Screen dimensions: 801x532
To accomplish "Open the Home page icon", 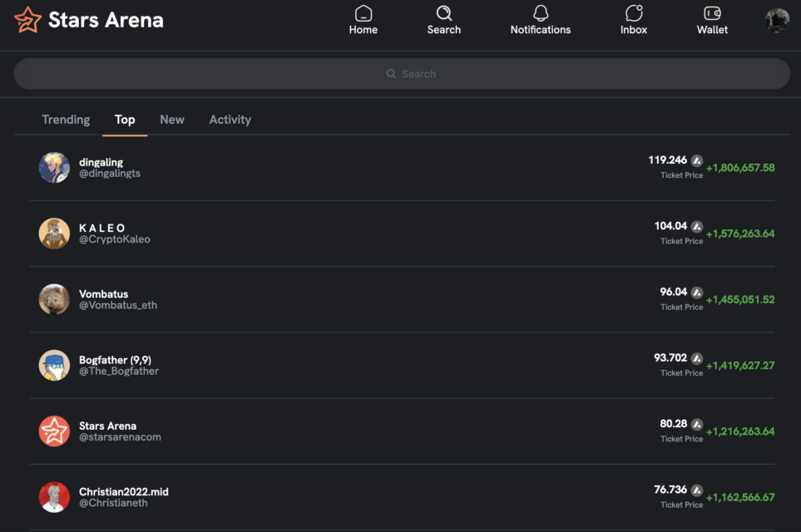I will pyautogui.click(x=363, y=12).
